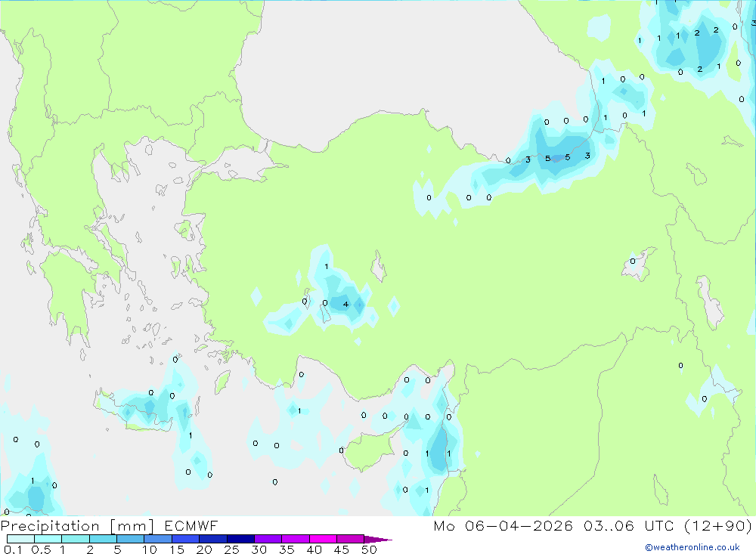Select the 20–25 mm legend color swatch
756x554 pixels.
tap(213, 539)
